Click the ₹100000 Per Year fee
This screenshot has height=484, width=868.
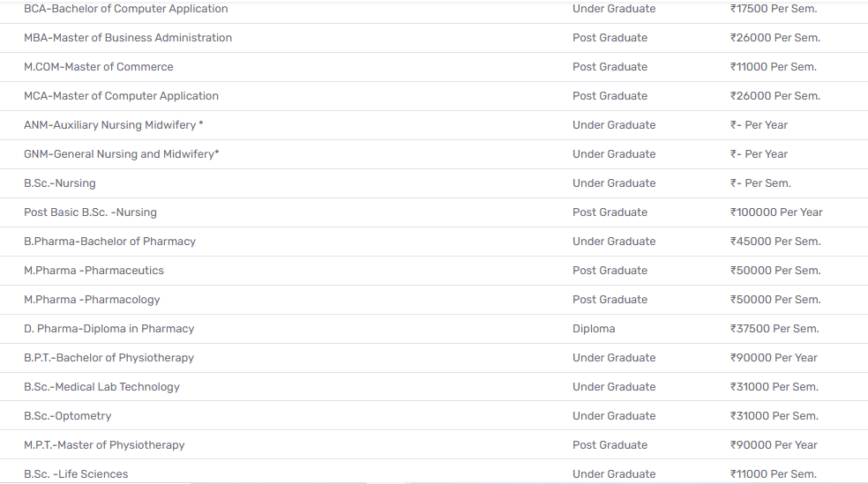[x=776, y=212]
